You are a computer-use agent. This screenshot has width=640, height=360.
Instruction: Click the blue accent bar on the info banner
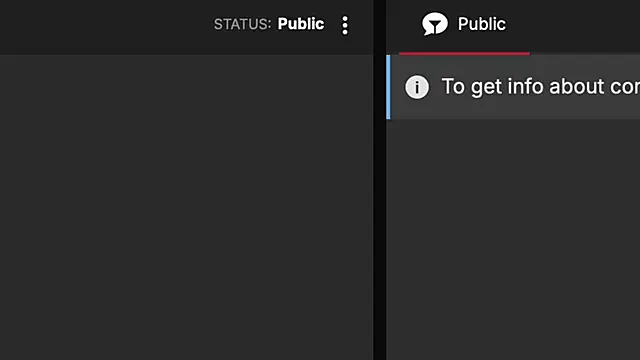[x=388, y=87]
